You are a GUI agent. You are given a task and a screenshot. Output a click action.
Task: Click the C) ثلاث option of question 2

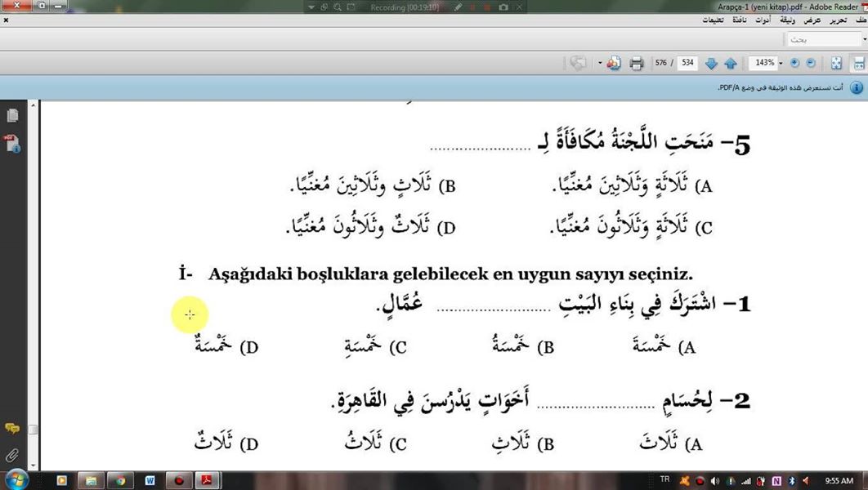pos(376,443)
